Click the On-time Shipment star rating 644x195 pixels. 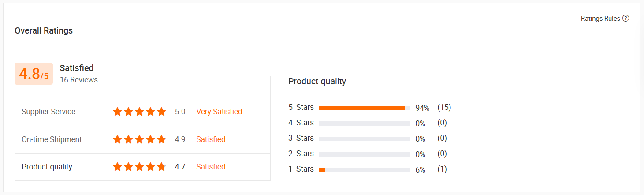[x=139, y=139]
